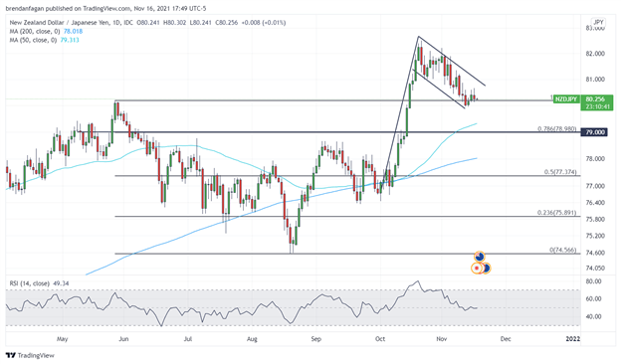Click the dark 79.000 price line label
This screenshot has height=364, width=621.
coord(594,131)
